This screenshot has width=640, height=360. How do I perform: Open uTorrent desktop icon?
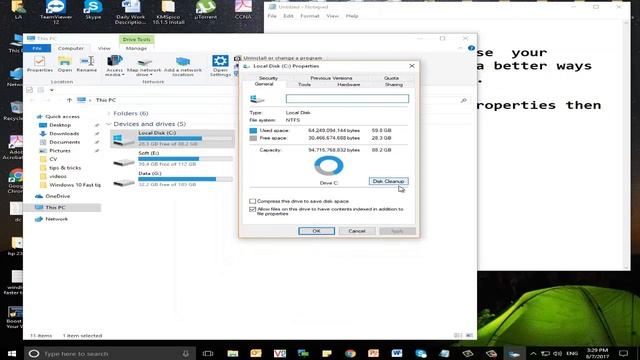pos(205,10)
